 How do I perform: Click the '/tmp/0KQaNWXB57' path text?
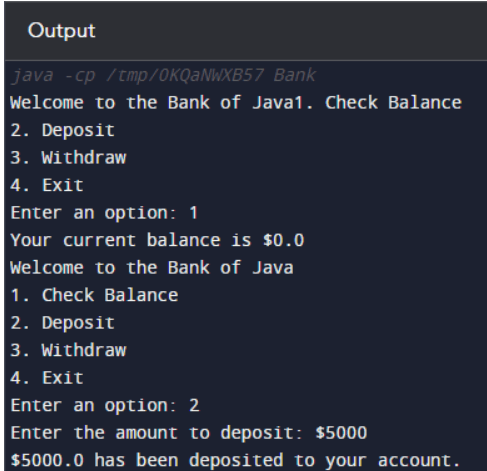tap(185, 75)
